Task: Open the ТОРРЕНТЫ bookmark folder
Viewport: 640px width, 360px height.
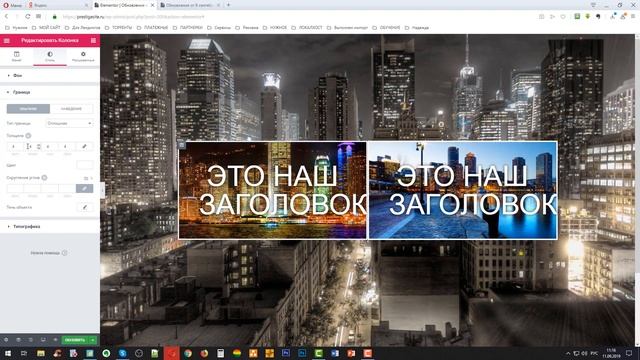Action: (119, 28)
